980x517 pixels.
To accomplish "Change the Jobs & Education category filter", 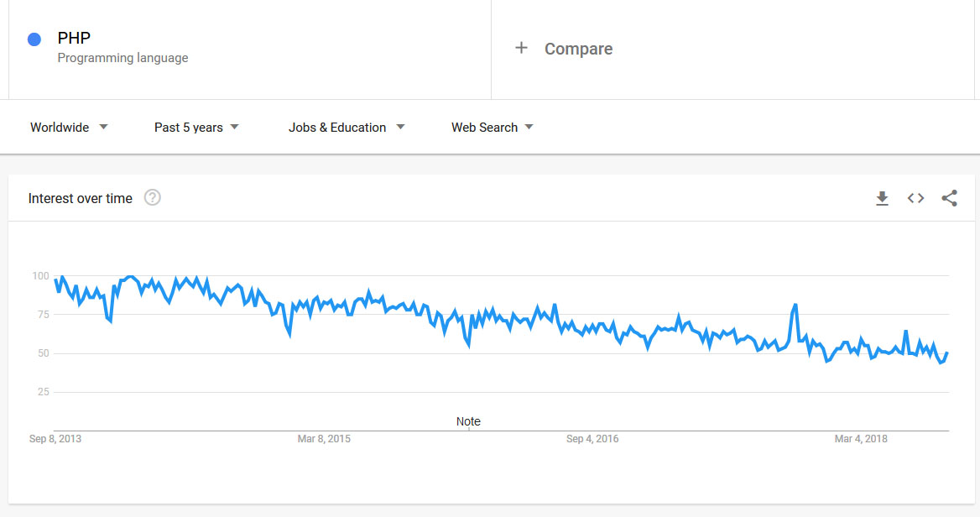I will (x=347, y=128).
